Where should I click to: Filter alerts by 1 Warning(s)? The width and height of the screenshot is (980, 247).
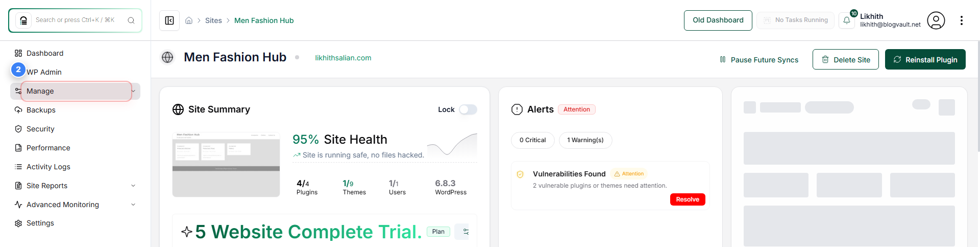(585, 140)
